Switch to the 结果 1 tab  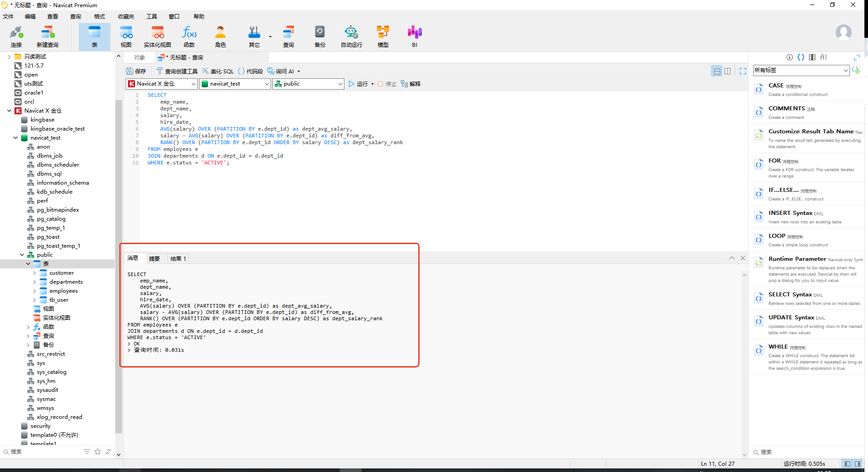[x=178, y=259]
